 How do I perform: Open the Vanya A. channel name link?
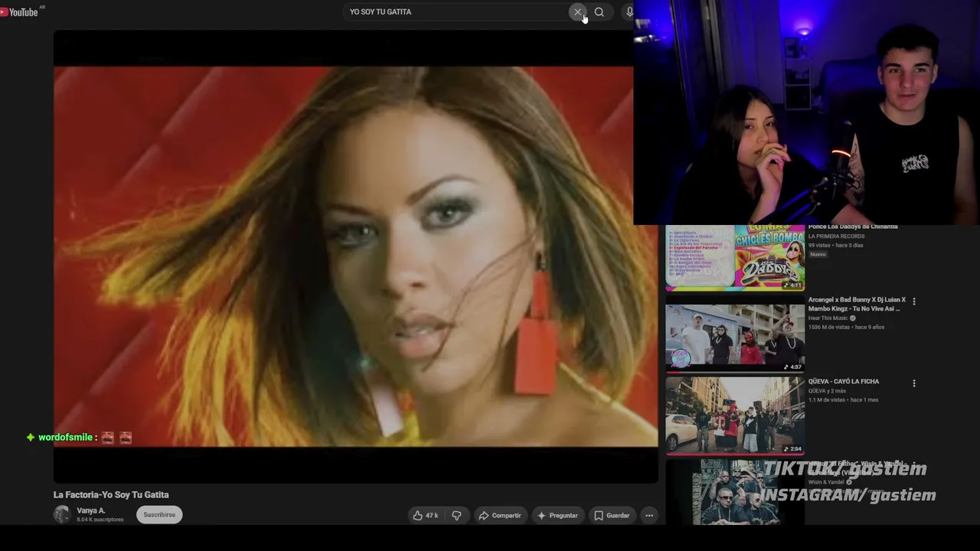click(91, 510)
